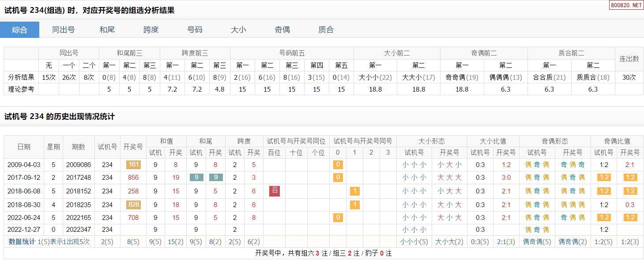Click highlighted draw number 161
This screenshot has height=260, width=644.
133,165
